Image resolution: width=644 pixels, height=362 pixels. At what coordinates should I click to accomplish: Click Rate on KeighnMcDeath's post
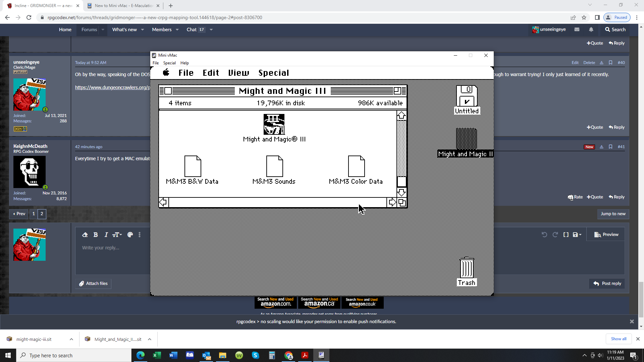pyautogui.click(x=575, y=197)
